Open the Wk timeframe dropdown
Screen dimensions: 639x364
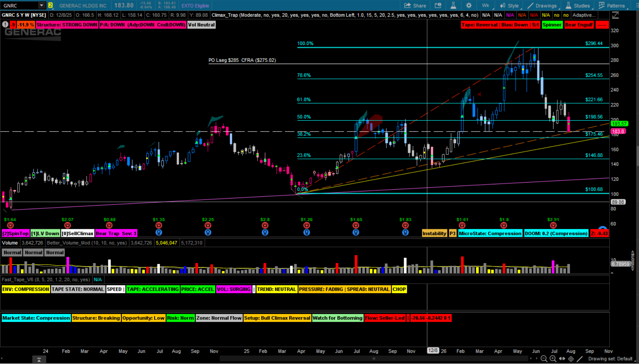[x=486, y=6]
